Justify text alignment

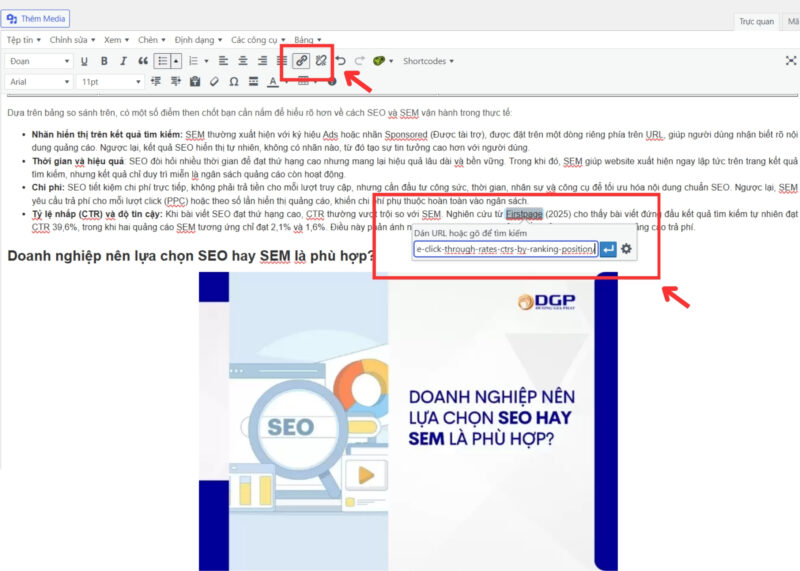coord(281,61)
